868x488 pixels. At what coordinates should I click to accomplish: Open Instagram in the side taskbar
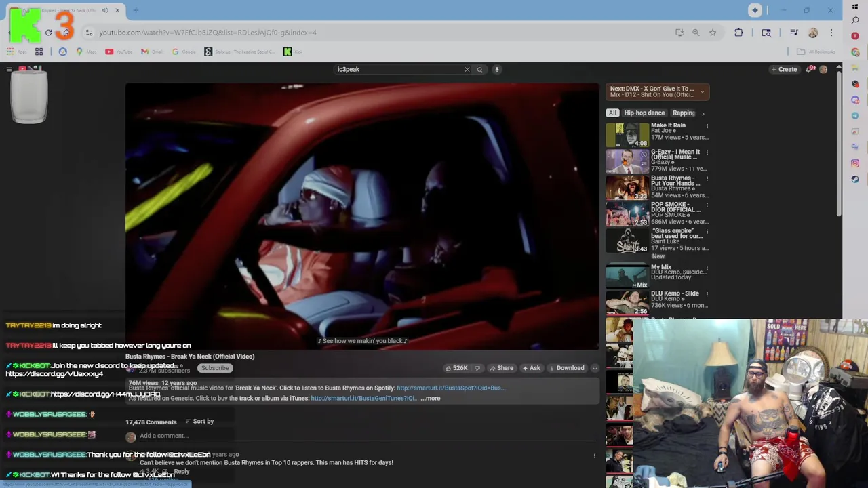click(x=855, y=163)
